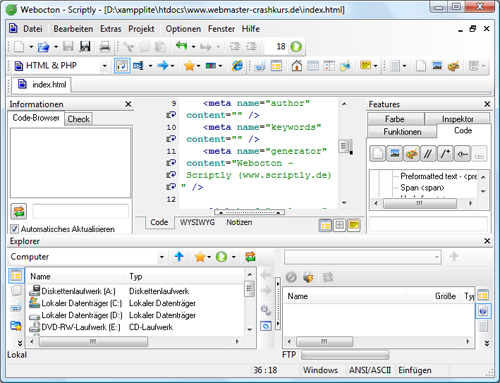This screenshot has height=383, width=500.
Task: Click the FTP connect plug icon
Action: 308,277
